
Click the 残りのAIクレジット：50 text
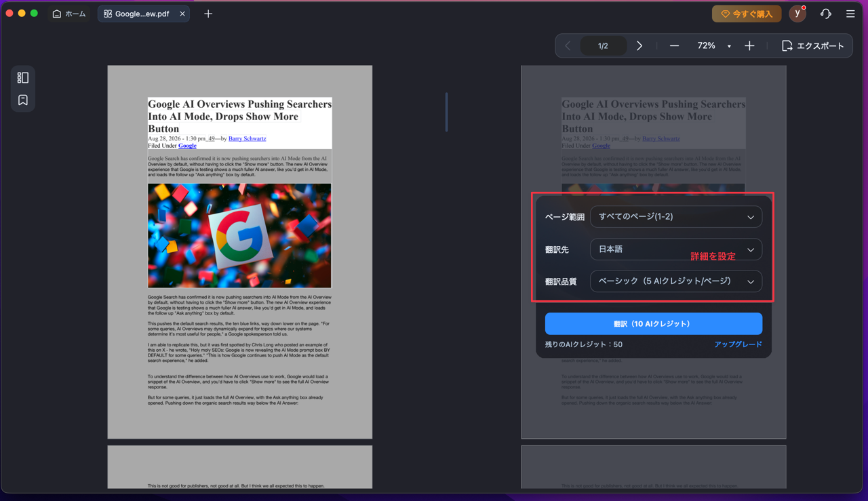click(x=584, y=344)
